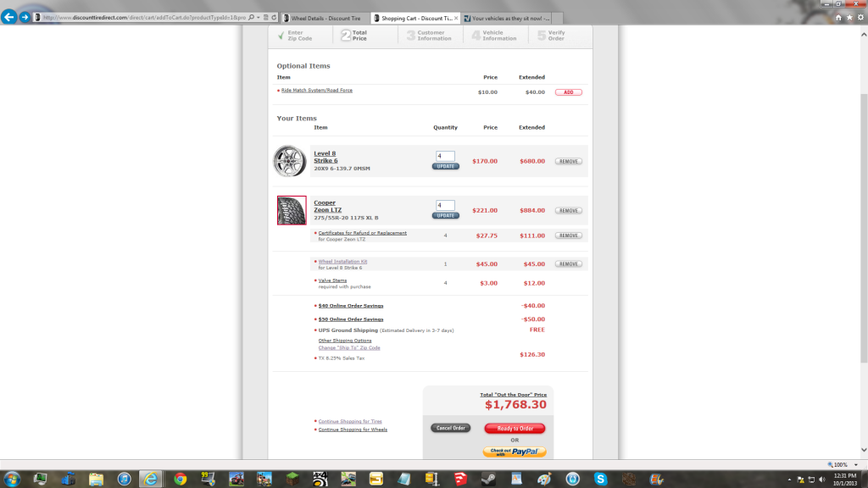The height and width of the screenshot is (488, 868).
Task: Click Continue Shopping for Wheels
Action: point(353,430)
